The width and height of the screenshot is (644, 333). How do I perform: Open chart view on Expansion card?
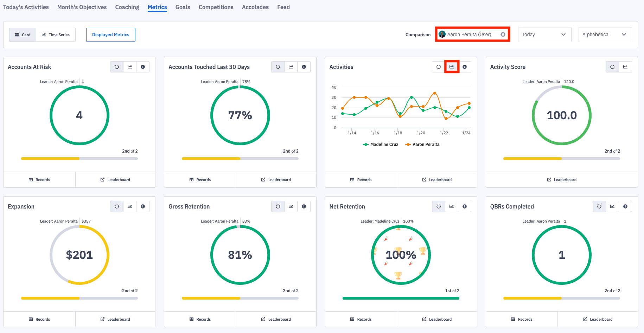tap(130, 206)
